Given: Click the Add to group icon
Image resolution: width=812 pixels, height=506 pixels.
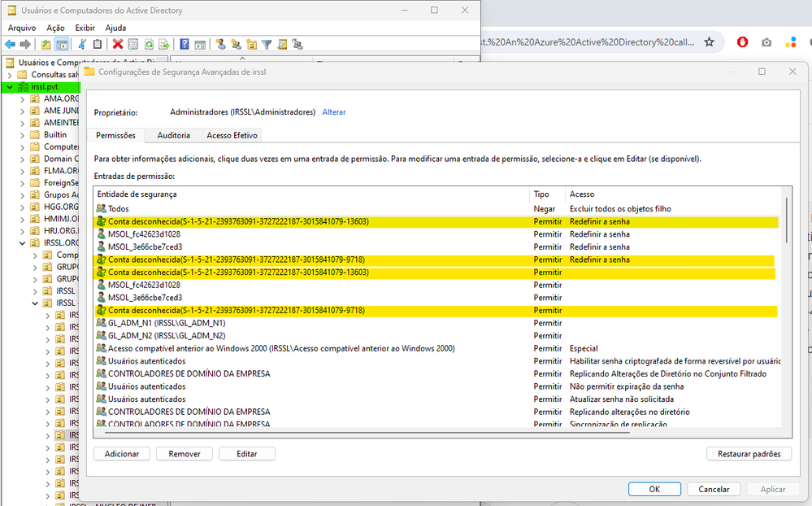Looking at the screenshot, I should coord(297,45).
